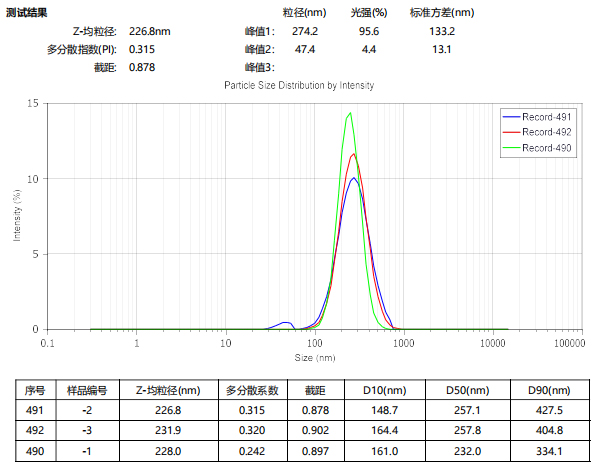Select the sample number -3 cell

[x=87, y=430]
